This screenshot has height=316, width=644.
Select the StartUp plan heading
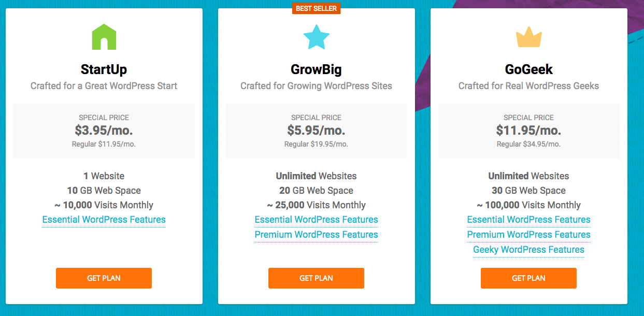pos(104,69)
